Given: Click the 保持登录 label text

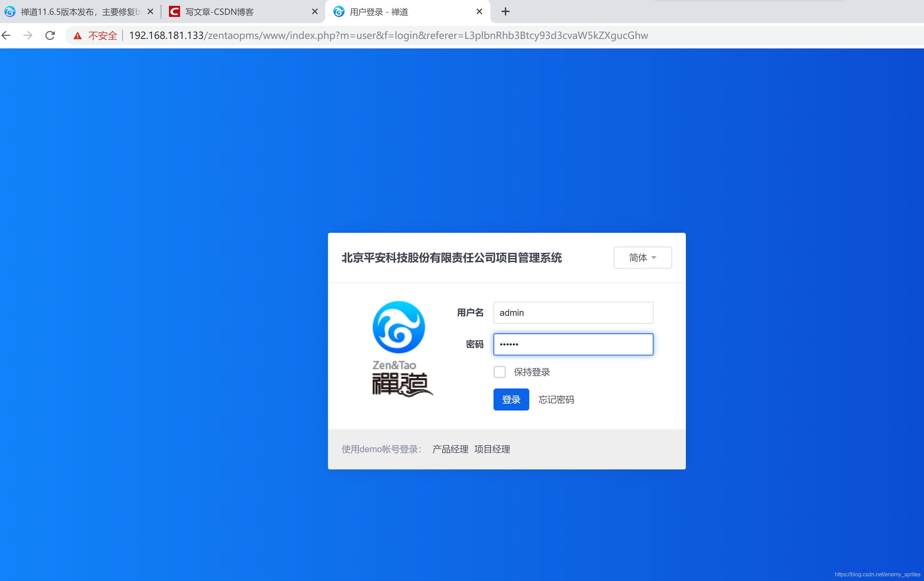Looking at the screenshot, I should pos(532,372).
